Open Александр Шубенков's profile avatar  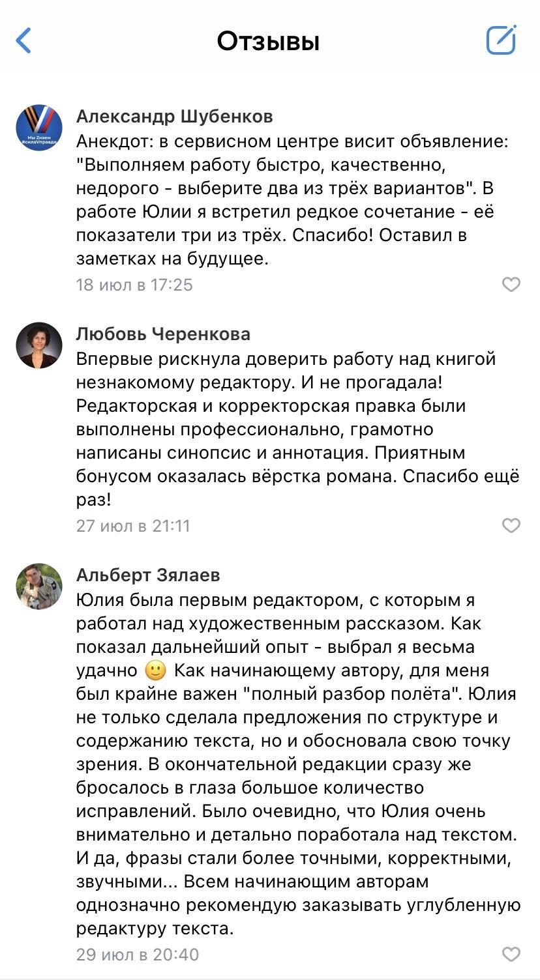pyautogui.click(x=39, y=128)
